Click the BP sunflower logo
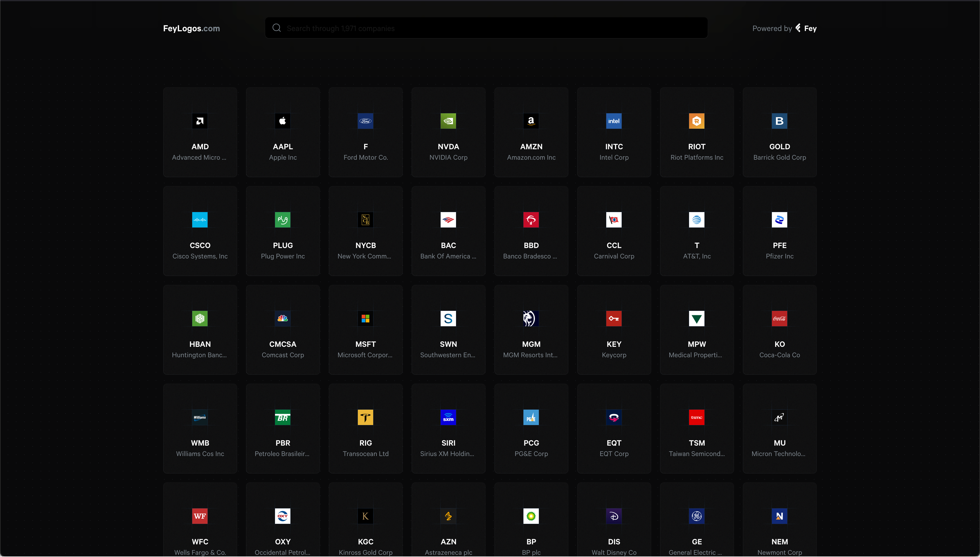The image size is (980, 557). (x=531, y=516)
